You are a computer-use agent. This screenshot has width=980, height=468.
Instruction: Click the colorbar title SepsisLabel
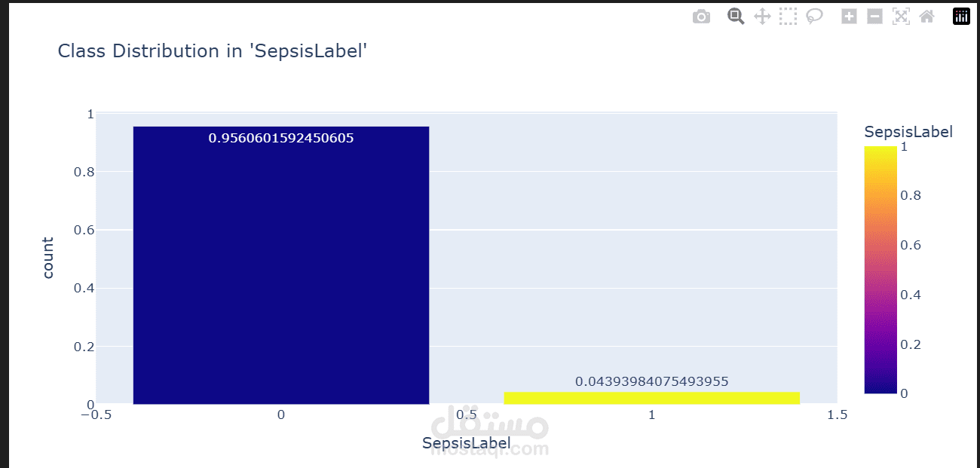[x=908, y=132]
